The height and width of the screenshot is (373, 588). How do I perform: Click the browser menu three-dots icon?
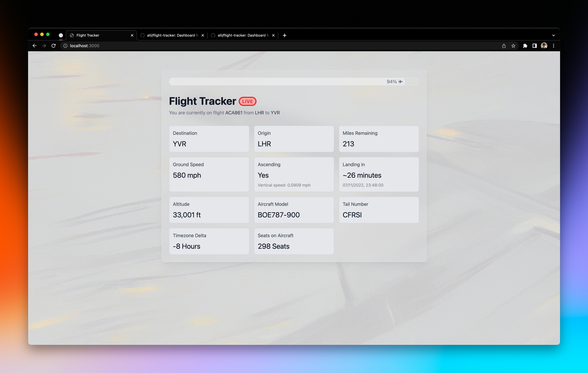click(553, 46)
